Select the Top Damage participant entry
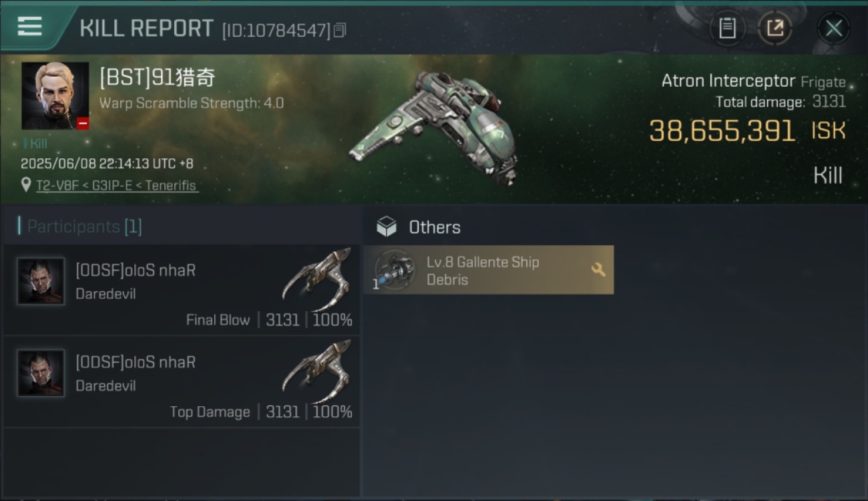Image resolution: width=868 pixels, height=501 pixels. [x=182, y=382]
